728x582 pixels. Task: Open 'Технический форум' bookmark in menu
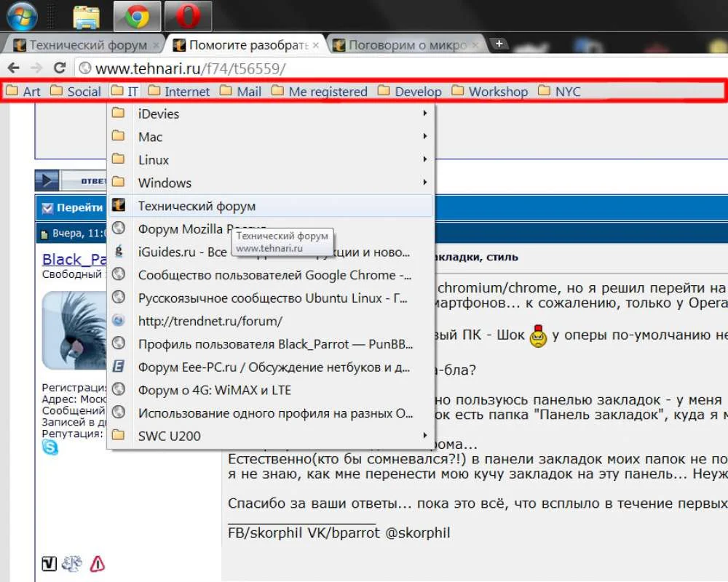tap(270, 206)
